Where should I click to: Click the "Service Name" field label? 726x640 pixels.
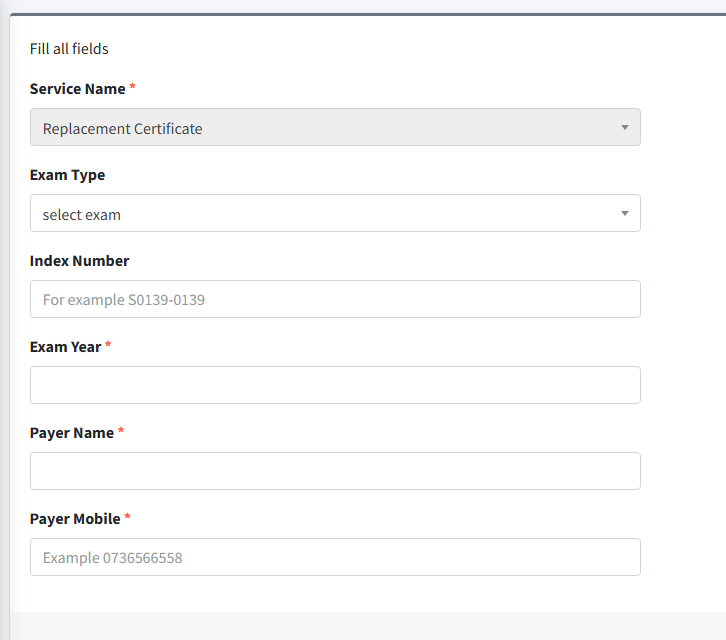click(77, 89)
